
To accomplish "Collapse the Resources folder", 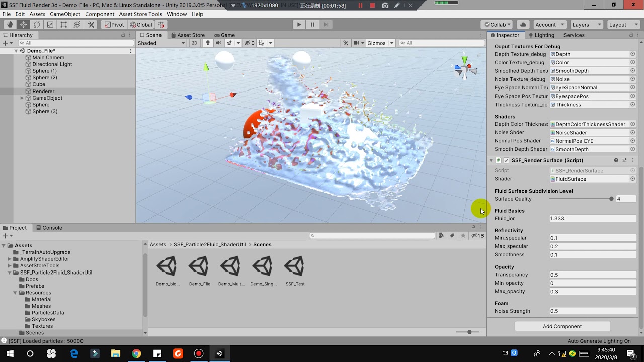I will [16, 293].
